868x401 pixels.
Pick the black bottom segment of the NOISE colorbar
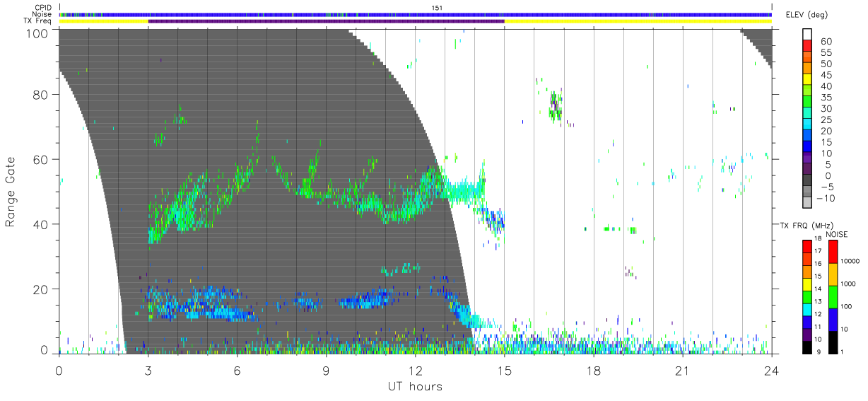click(833, 341)
